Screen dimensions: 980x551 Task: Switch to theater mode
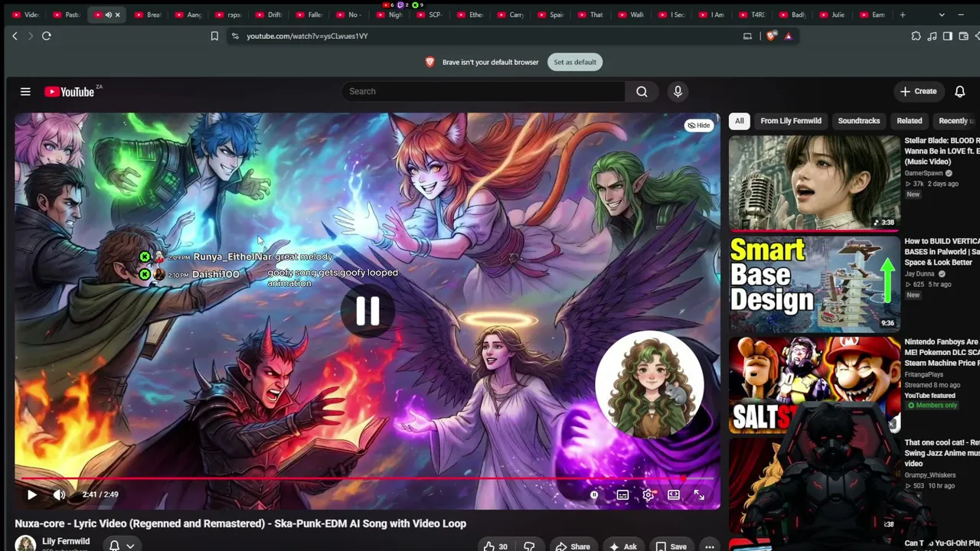pos(674,495)
